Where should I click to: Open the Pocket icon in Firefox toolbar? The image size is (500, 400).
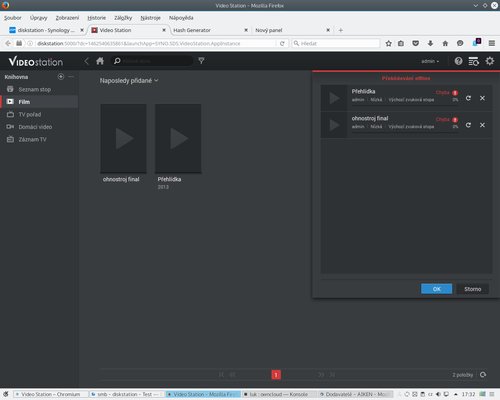pos(415,43)
